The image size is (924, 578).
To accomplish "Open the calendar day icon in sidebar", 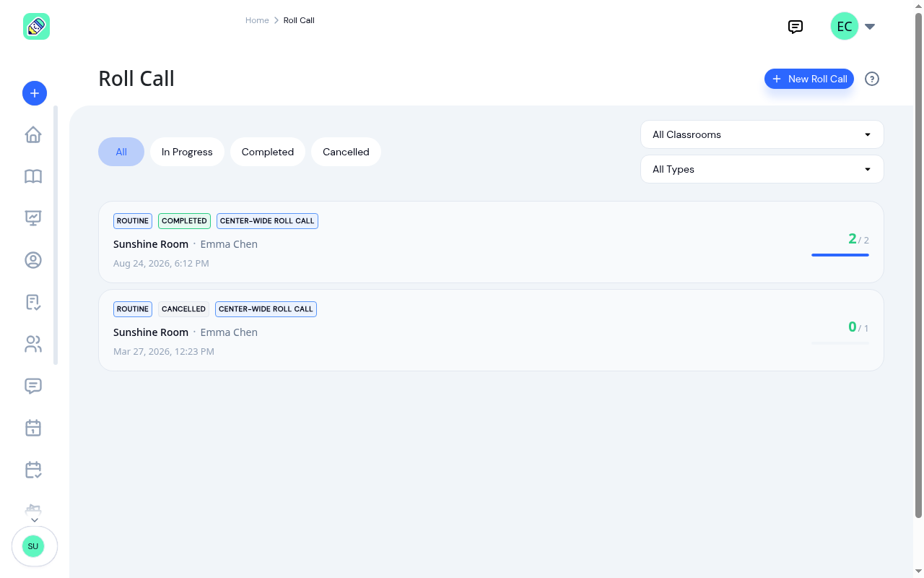I will [x=33, y=428].
